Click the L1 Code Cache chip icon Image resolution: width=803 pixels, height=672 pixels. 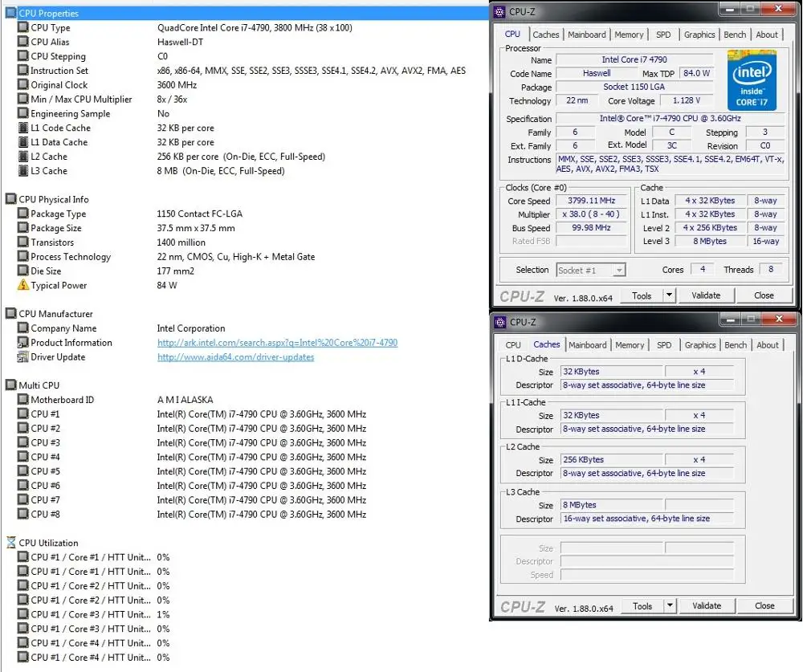click(23, 128)
